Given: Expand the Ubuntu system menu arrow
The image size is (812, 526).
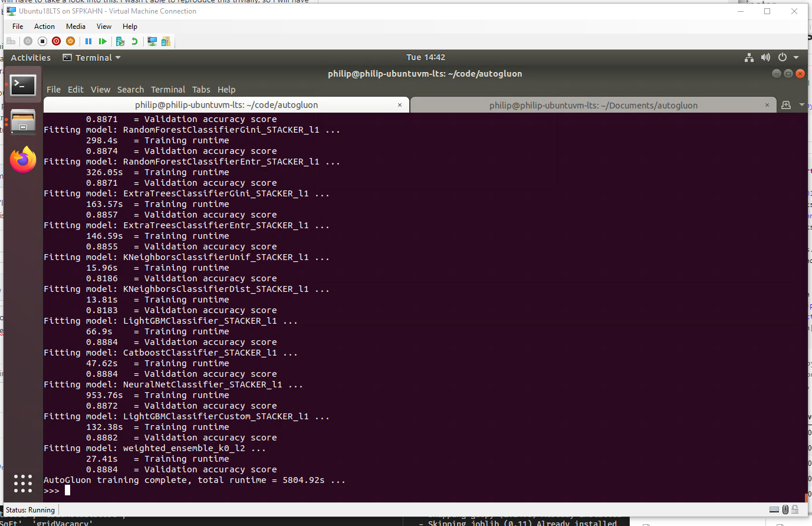Looking at the screenshot, I should 796,58.
